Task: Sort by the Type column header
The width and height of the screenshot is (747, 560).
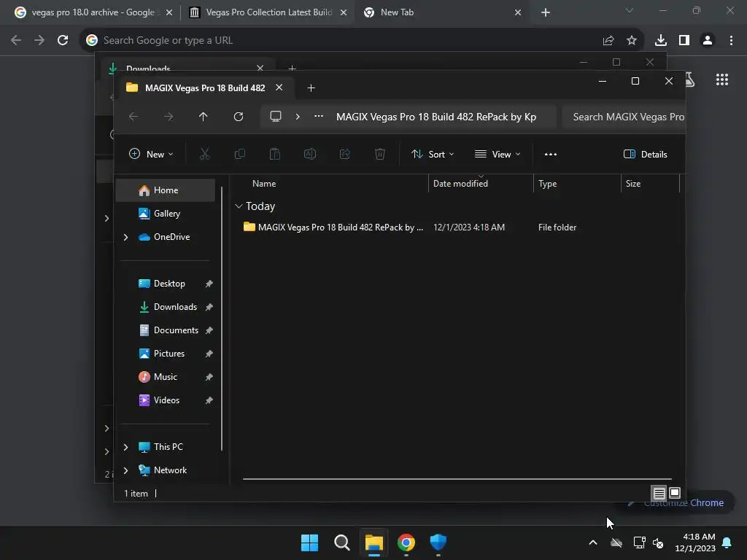Action: pyautogui.click(x=577, y=183)
